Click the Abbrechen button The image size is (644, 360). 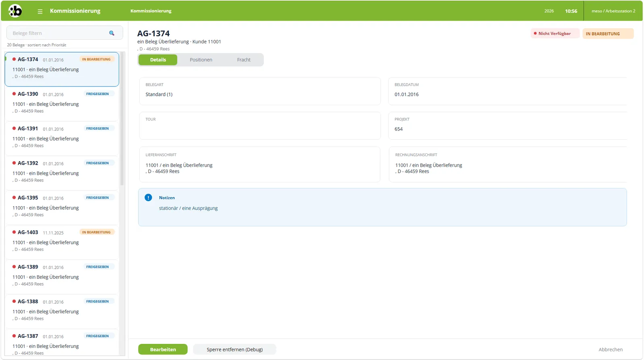pos(610,350)
